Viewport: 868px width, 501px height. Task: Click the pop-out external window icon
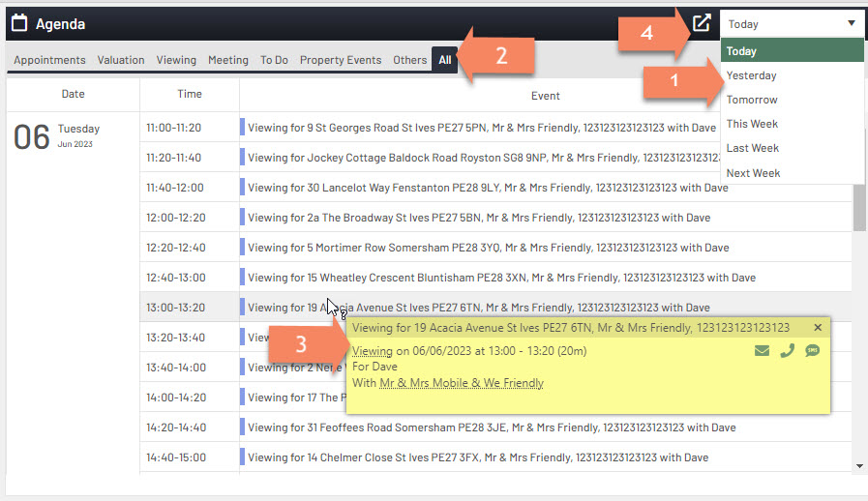click(x=701, y=23)
